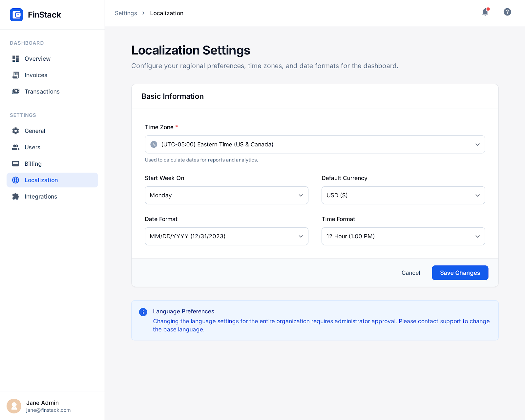Click the FinStack logo icon
The image size is (525, 420).
coord(16,15)
